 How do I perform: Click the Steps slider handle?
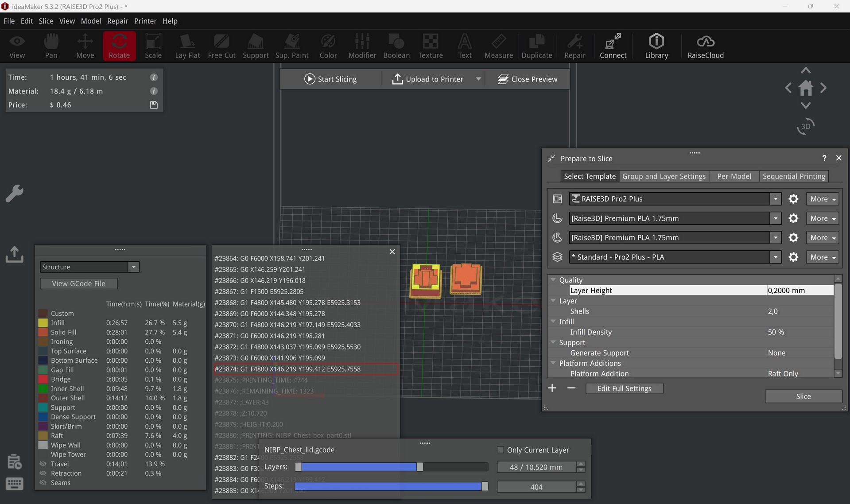click(485, 486)
